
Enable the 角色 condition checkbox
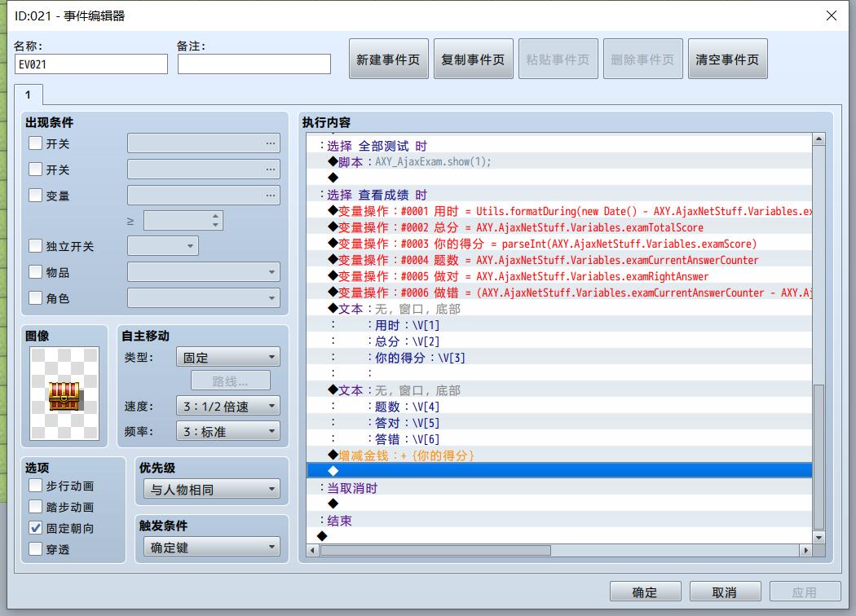(x=36, y=298)
